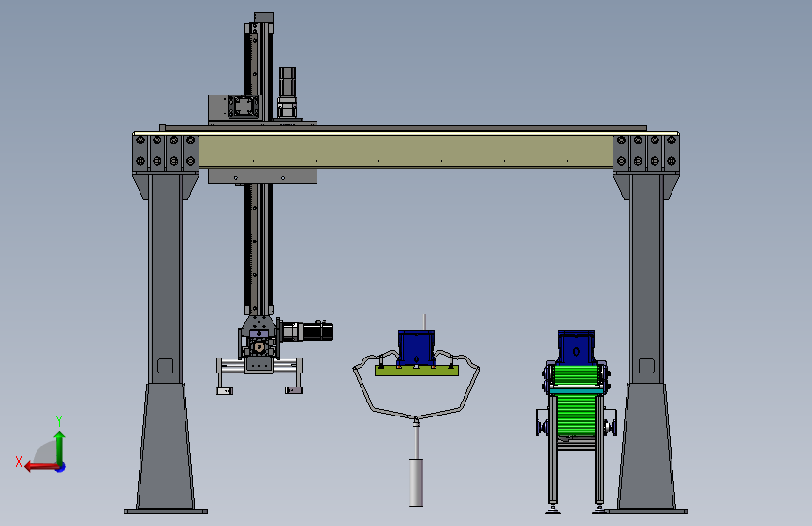812x526 pixels.
Task: Click the blue Z axis dot of triad
Action: pyautogui.click(x=61, y=468)
